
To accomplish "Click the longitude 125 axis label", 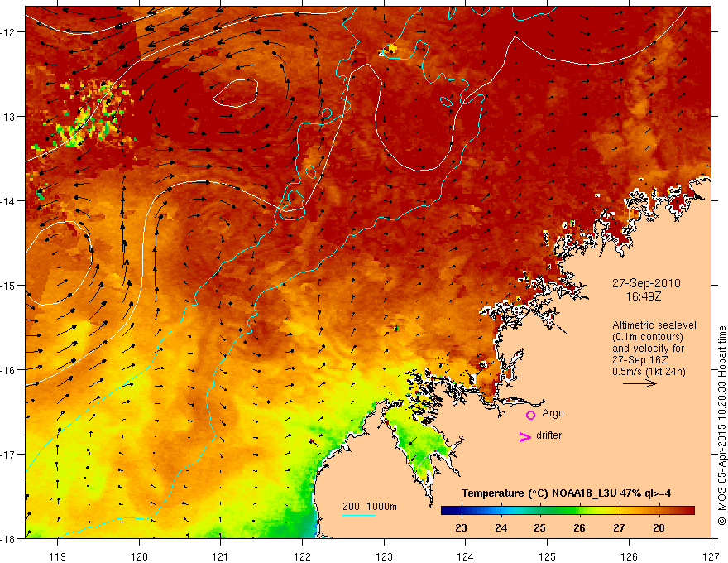I will (x=548, y=556).
